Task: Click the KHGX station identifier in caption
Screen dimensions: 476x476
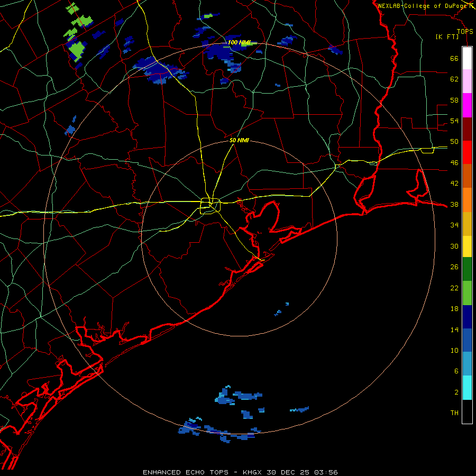Action: tap(252, 472)
